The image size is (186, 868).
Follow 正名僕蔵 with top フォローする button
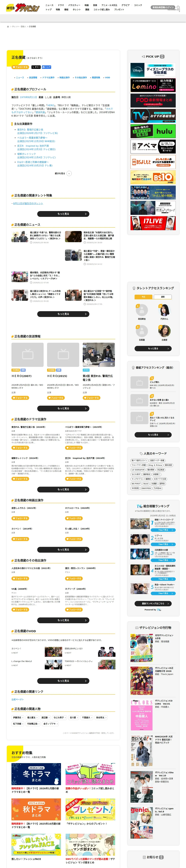pyautogui.click(x=20, y=67)
